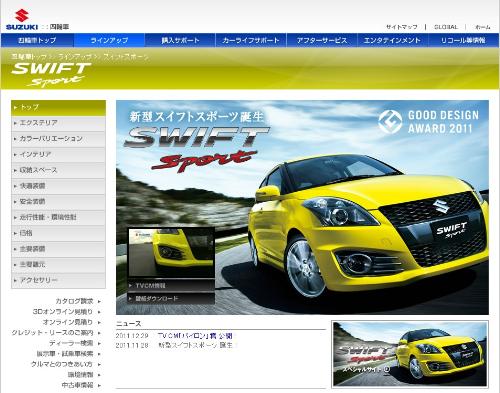Select 走行性能・環境性能 in the side menu

click(x=58, y=217)
